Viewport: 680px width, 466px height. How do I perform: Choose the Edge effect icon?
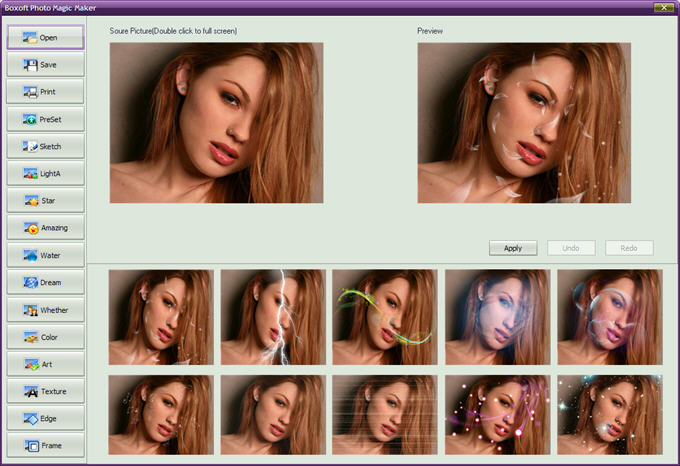[30, 419]
